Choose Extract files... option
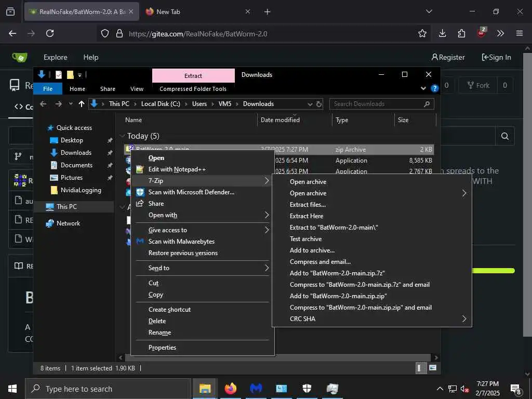This screenshot has height=399, width=532. tap(308, 205)
